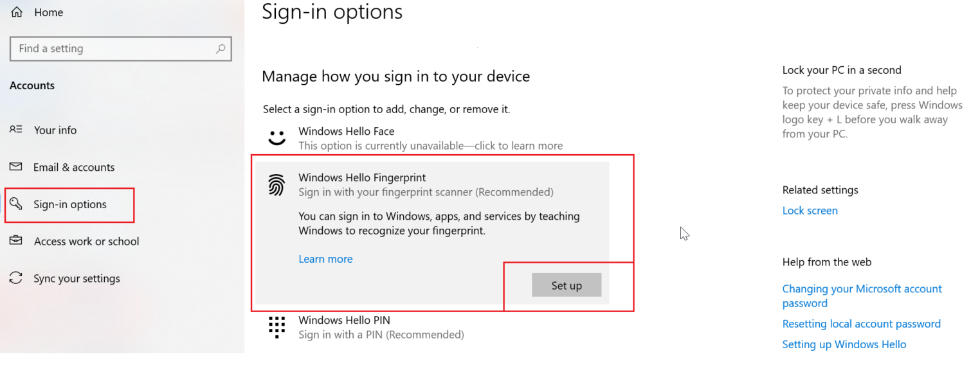The image size is (980, 379).
Task: Click the Lock screen related settings link
Action: (x=810, y=210)
